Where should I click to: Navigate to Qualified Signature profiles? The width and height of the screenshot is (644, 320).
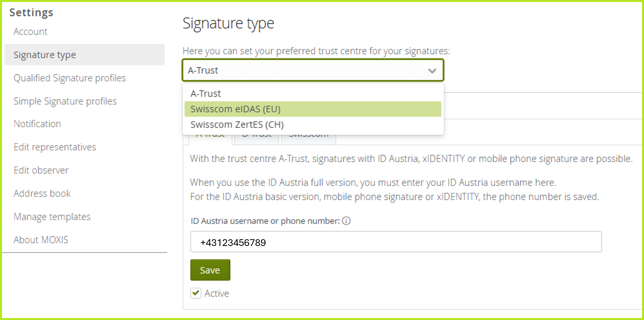(70, 78)
